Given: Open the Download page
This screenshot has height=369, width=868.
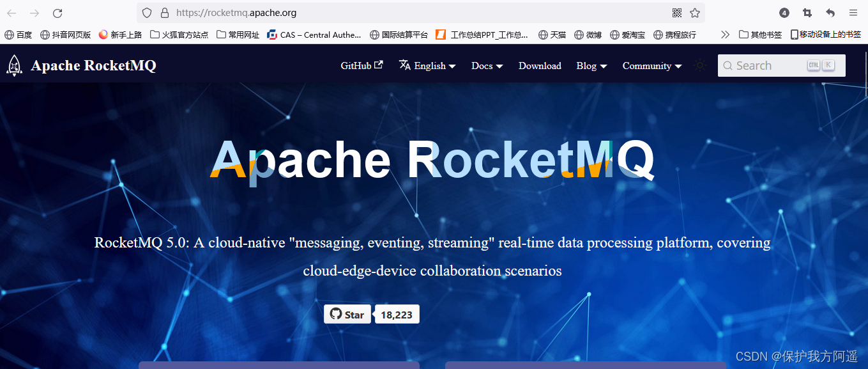Looking at the screenshot, I should coord(540,66).
